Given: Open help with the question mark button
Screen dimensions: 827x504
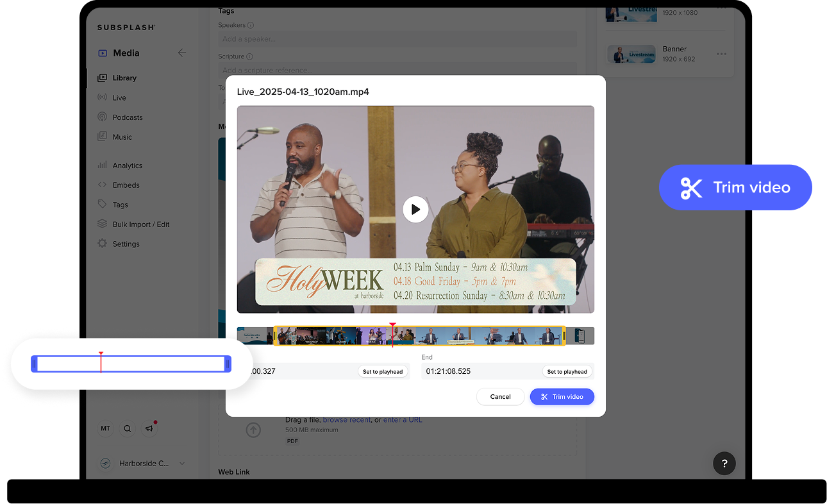Looking at the screenshot, I should (x=724, y=464).
